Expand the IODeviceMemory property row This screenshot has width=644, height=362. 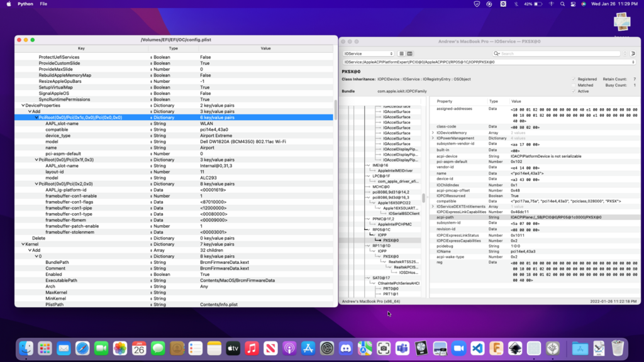pyautogui.click(x=433, y=133)
